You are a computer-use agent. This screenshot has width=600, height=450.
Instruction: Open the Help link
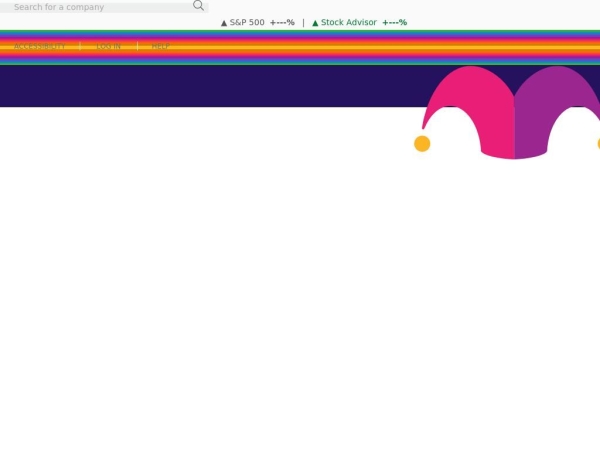[x=161, y=46]
